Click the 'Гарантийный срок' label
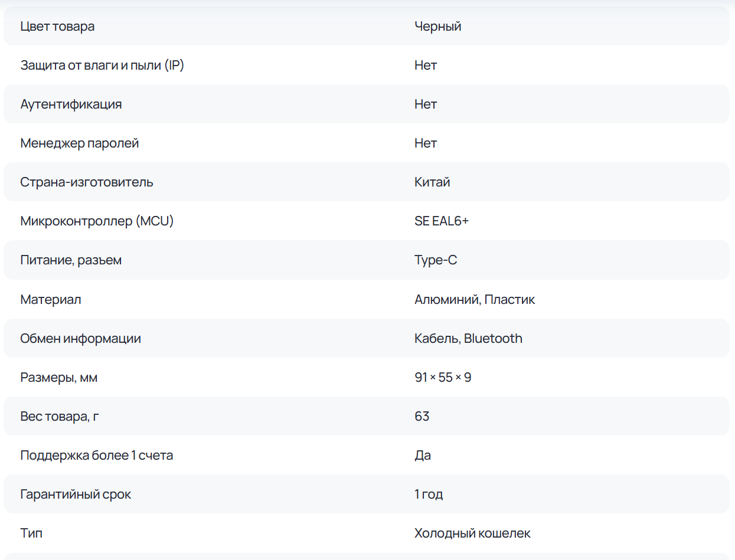The height and width of the screenshot is (560, 735). tap(76, 494)
